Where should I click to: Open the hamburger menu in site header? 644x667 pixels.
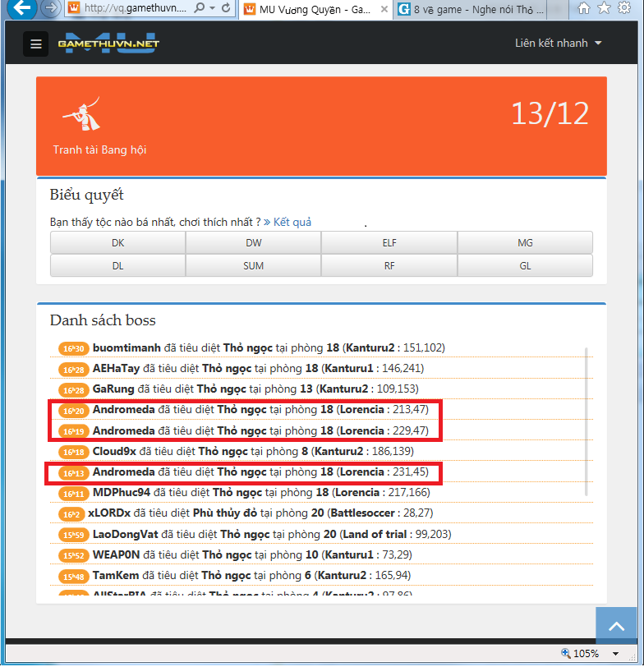coord(35,44)
